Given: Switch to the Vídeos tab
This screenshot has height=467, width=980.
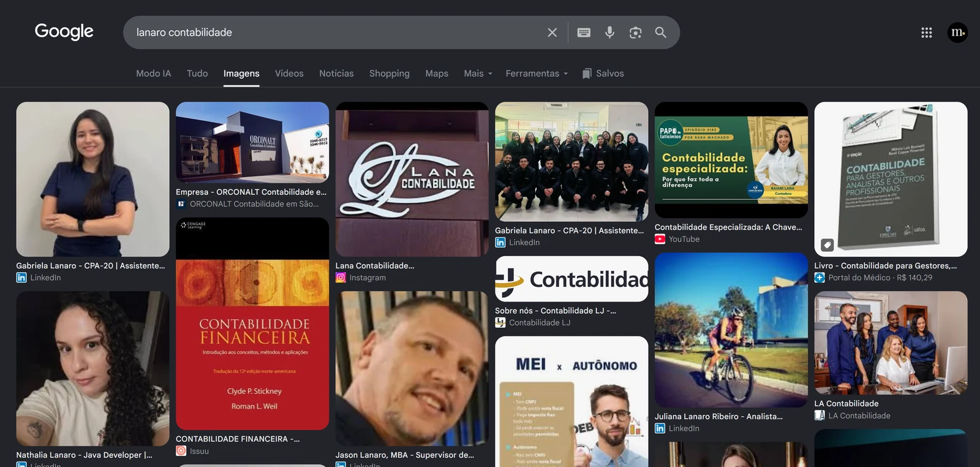Looking at the screenshot, I should pos(289,74).
